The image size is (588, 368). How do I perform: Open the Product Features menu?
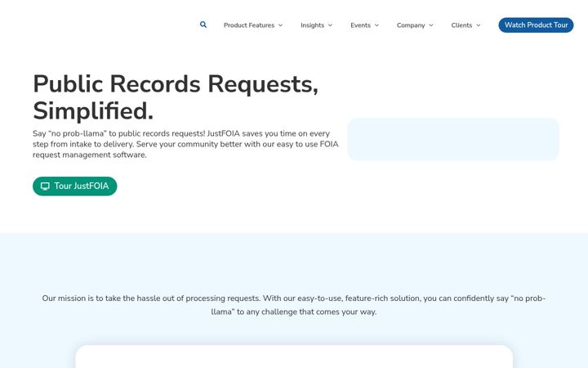coord(253,25)
